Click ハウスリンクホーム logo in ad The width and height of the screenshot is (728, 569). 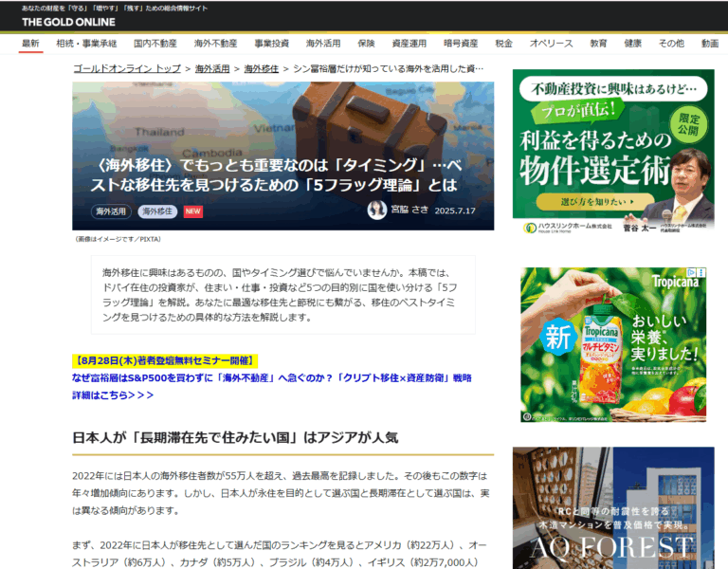point(568,228)
